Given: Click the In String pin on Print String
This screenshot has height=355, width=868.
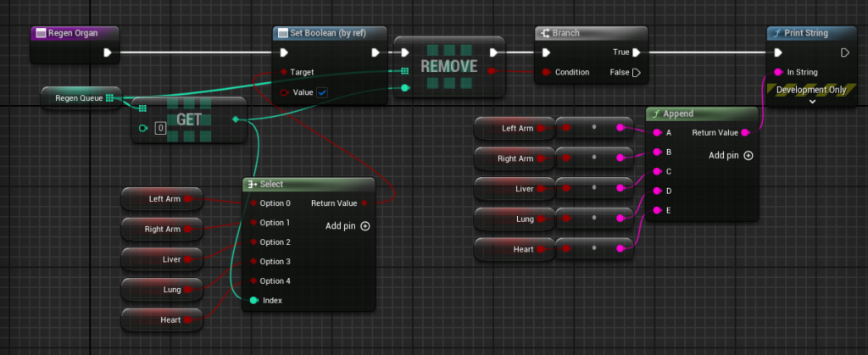Looking at the screenshot, I should click(x=777, y=72).
